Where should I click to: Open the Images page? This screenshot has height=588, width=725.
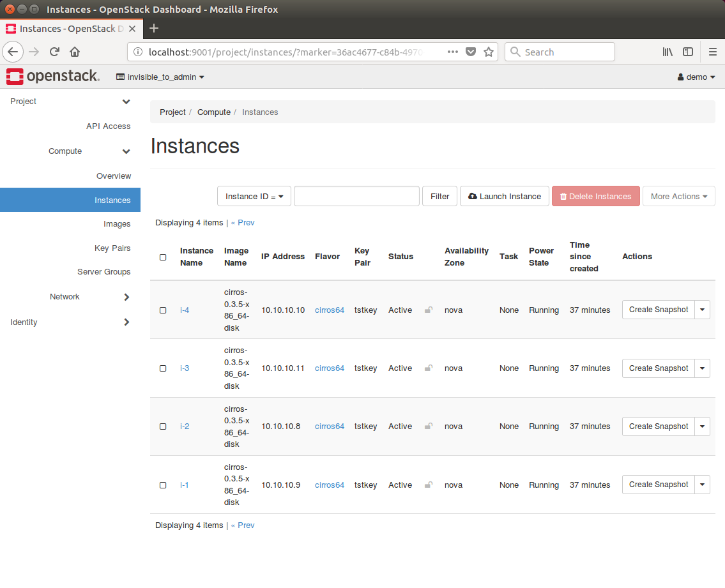pos(117,223)
